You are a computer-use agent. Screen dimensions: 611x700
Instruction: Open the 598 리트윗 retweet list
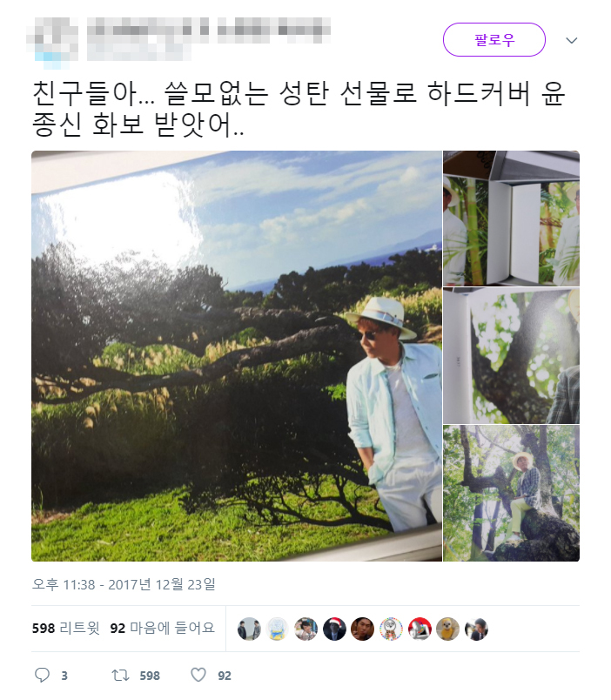click(x=65, y=628)
